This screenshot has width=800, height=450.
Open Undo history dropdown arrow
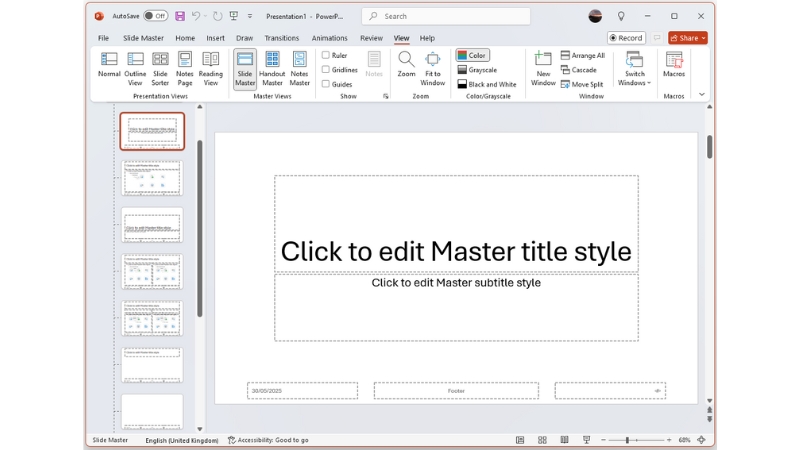tap(205, 16)
